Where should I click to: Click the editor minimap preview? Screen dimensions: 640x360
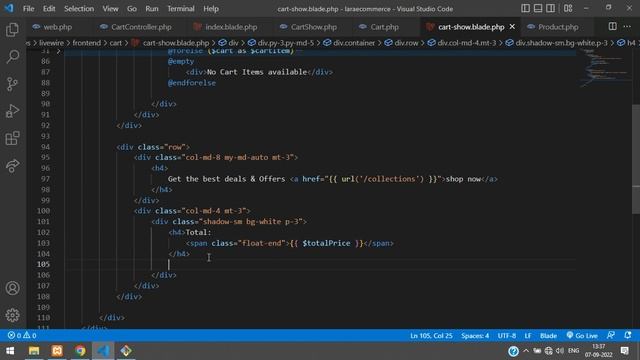point(606,67)
